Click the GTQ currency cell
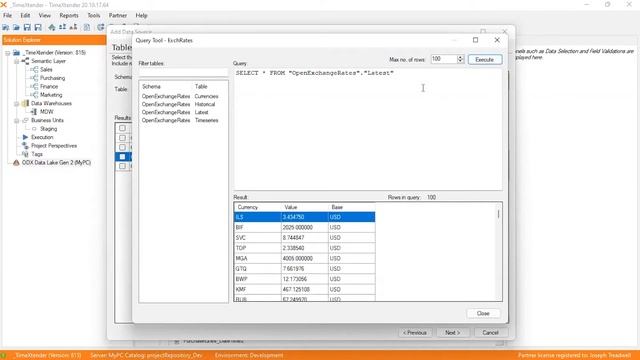 (258, 269)
